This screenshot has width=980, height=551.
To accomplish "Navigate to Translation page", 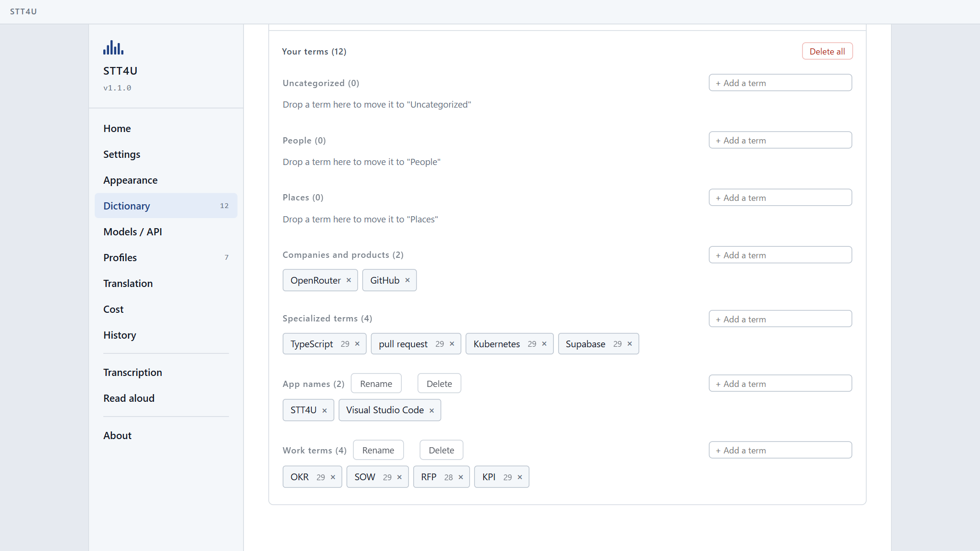I will click(x=166, y=283).
